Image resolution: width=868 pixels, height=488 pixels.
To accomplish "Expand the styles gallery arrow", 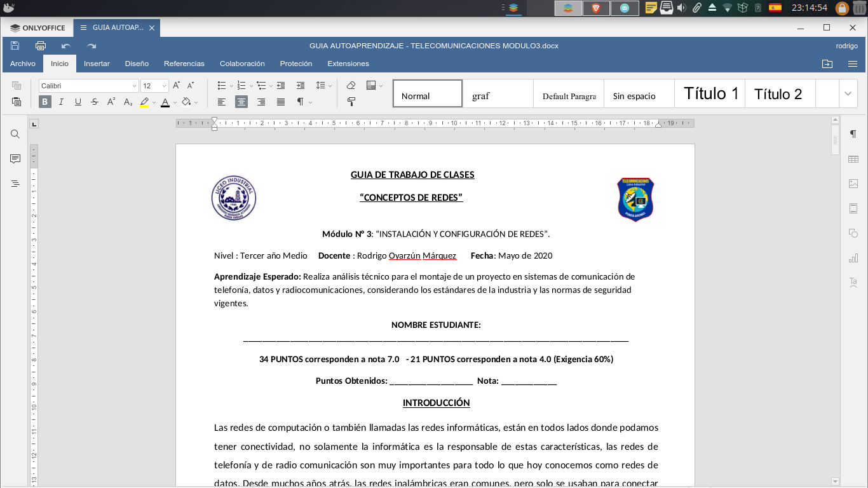I will (x=848, y=93).
